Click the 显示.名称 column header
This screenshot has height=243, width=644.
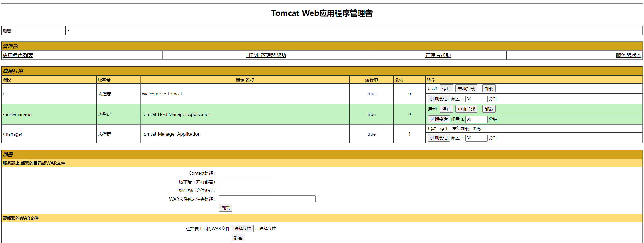pyautogui.click(x=245, y=80)
